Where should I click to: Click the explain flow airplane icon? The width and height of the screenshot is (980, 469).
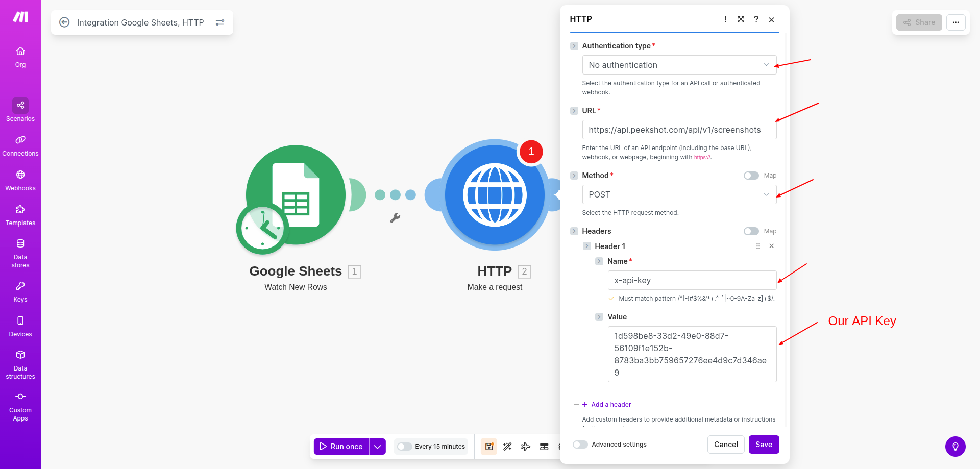526,447
